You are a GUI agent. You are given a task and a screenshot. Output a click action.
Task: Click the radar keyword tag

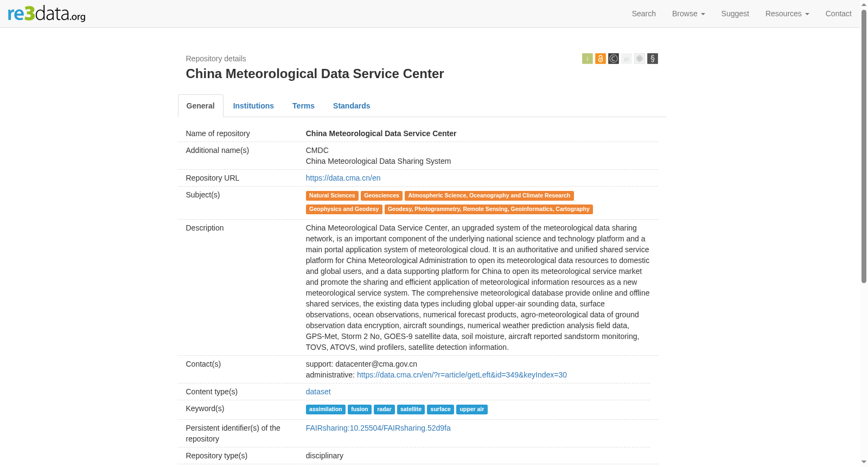[x=384, y=410]
